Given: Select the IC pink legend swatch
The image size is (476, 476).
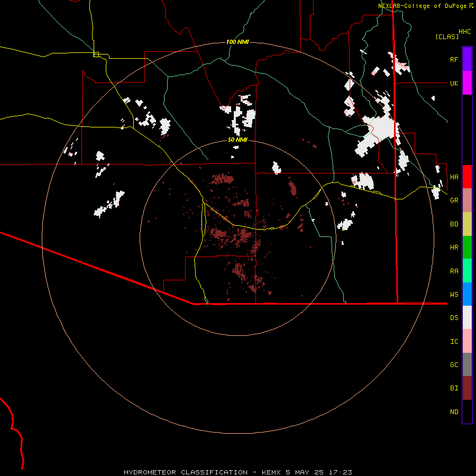Looking at the screenshot, I should coord(467,341).
